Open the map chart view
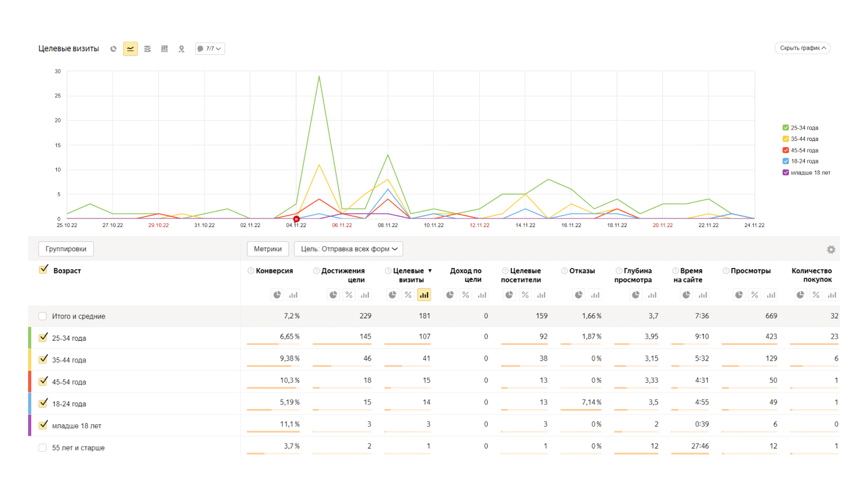Screen dimensions: 868x497 tap(181, 49)
